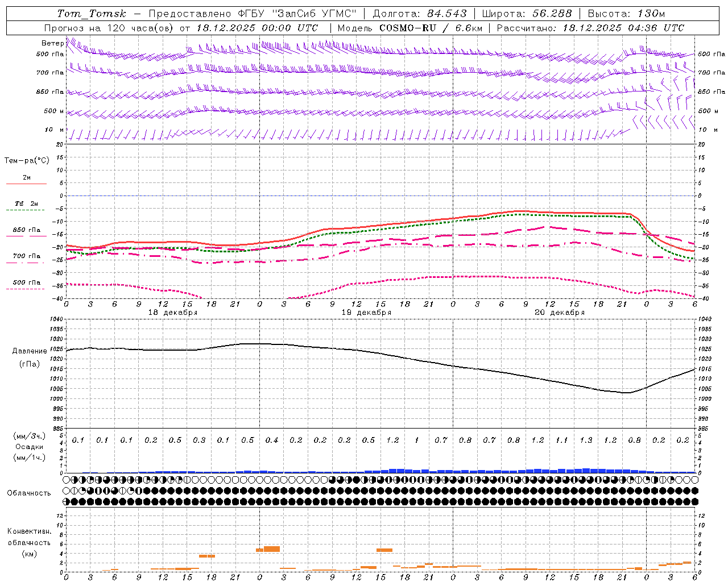
Task: Select the "Широта: 56.288" header value
Action: (x=527, y=14)
